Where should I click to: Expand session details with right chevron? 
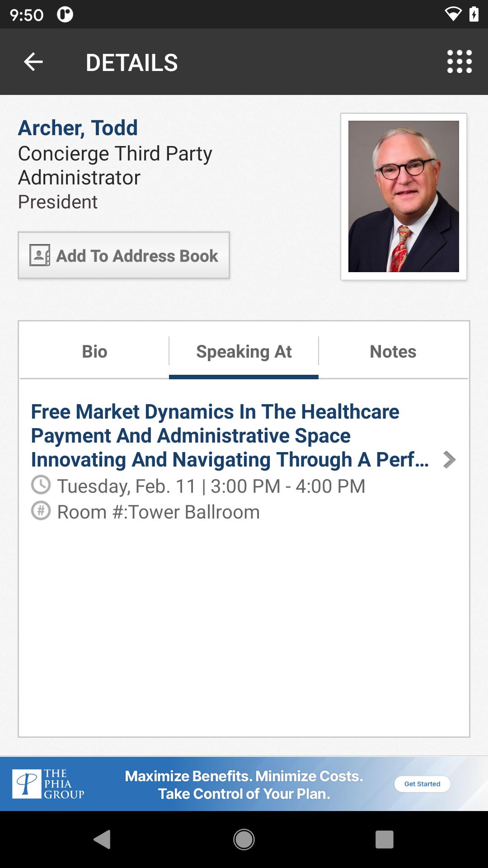click(449, 460)
